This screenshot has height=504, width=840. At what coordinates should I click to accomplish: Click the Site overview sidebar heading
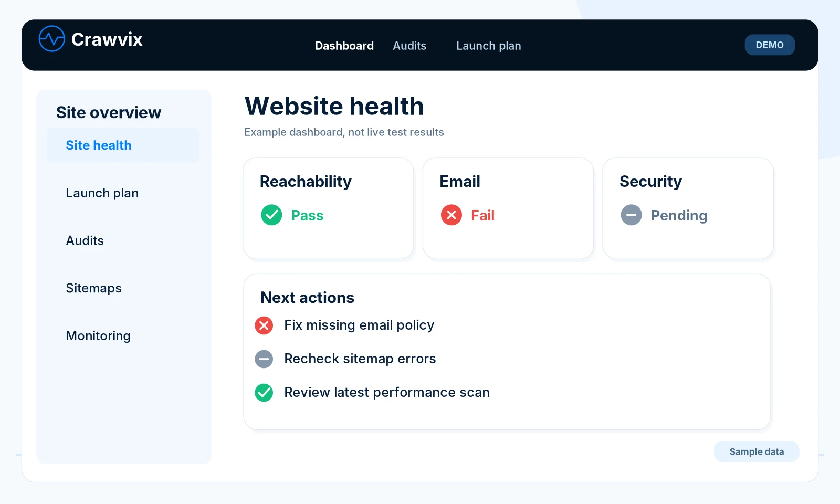tap(109, 113)
